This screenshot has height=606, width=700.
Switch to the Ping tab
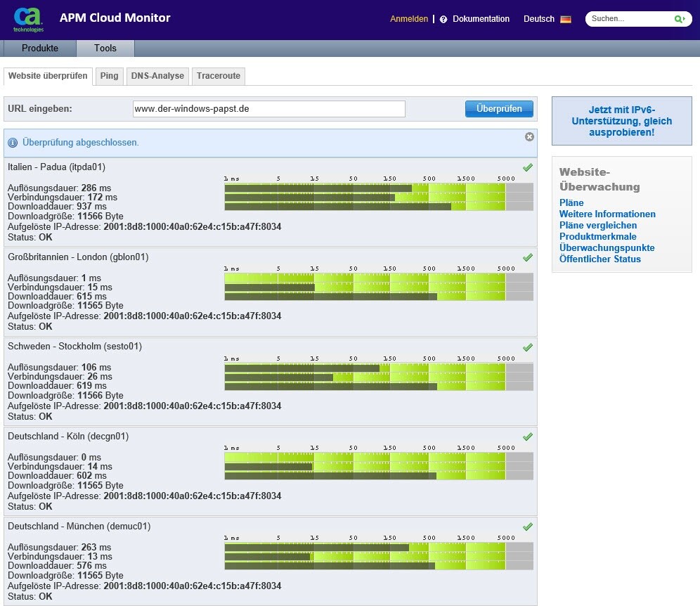[x=109, y=76]
